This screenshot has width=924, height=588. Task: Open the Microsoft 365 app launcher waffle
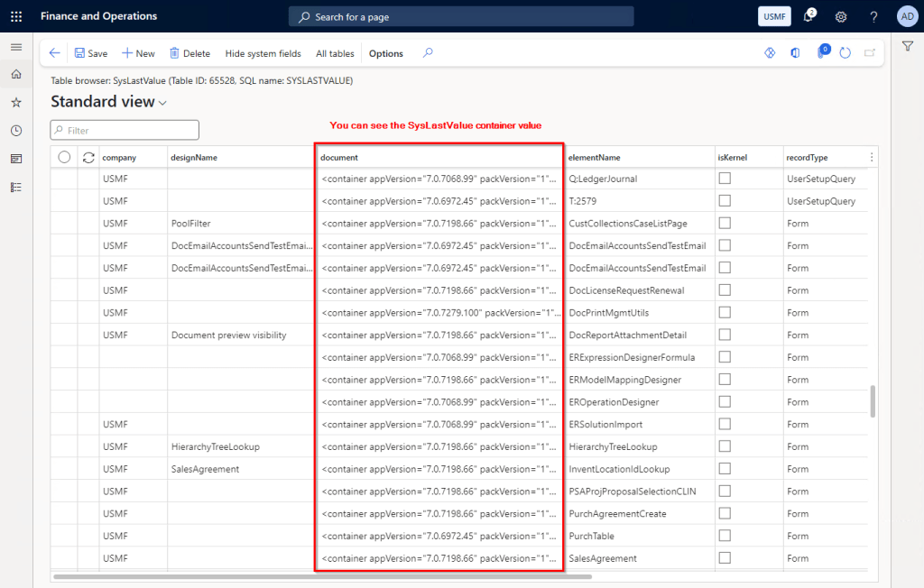click(16, 15)
